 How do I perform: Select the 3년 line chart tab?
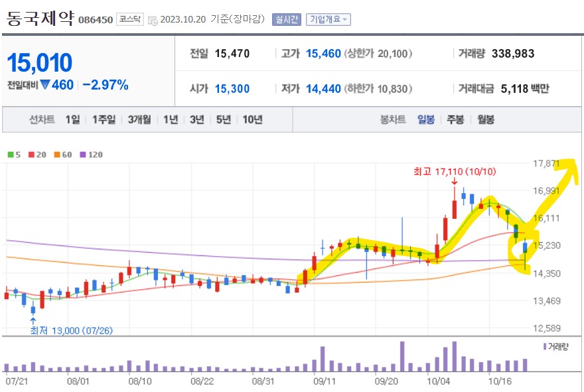click(x=197, y=119)
